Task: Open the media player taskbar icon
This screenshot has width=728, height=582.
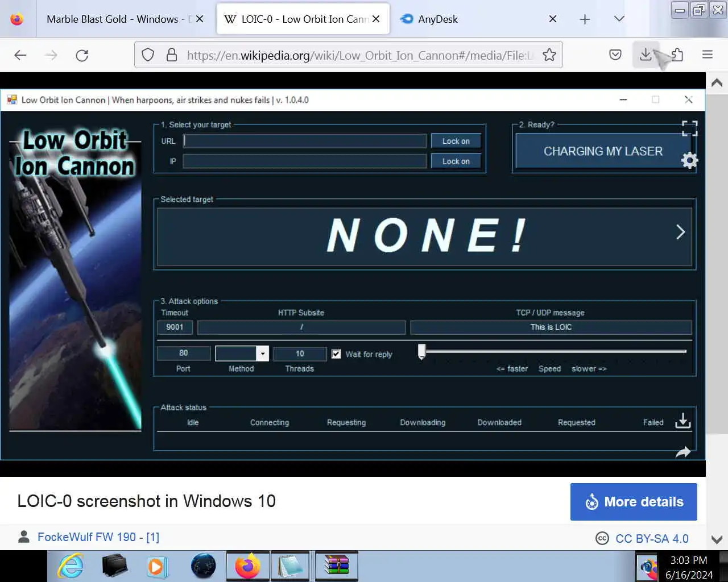Action: (x=158, y=566)
